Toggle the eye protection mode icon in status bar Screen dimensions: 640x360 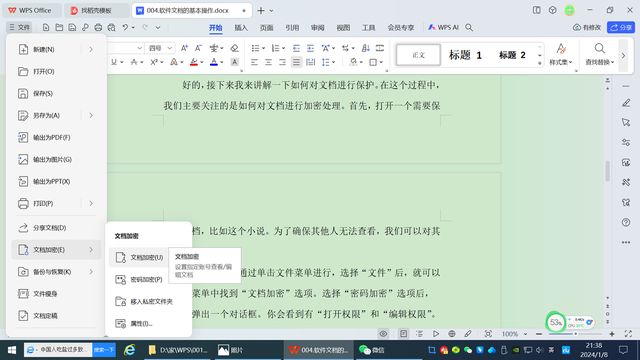[x=383, y=334]
